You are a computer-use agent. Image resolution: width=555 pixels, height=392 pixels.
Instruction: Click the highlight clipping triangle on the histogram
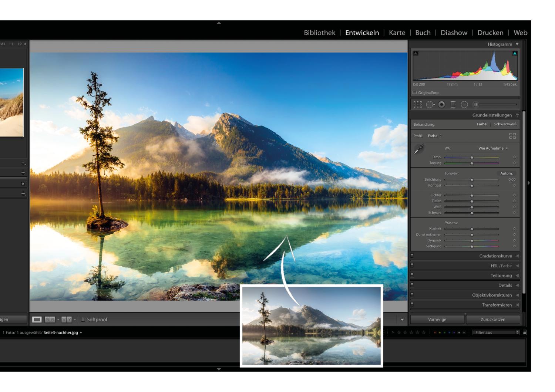pos(515,53)
